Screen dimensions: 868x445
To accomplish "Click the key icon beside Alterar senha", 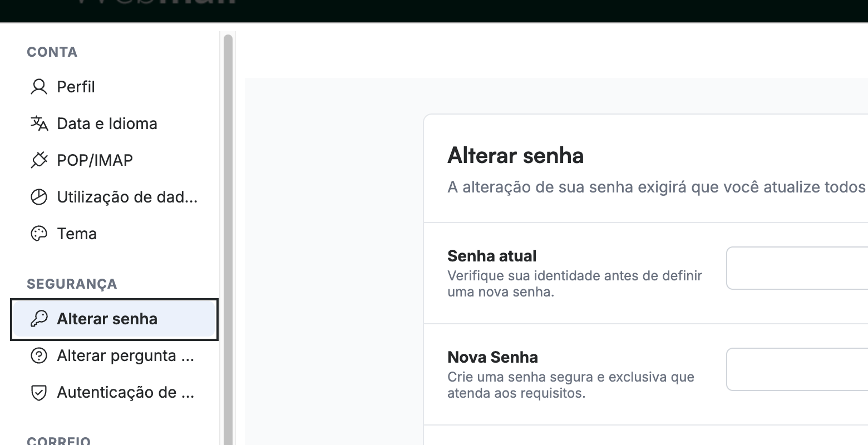I will coord(39,319).
